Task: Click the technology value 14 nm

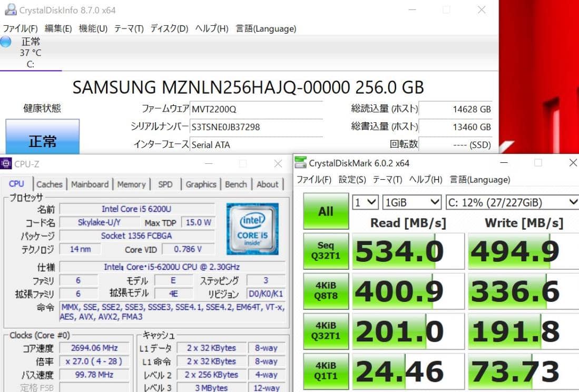Action: (80, 249)
